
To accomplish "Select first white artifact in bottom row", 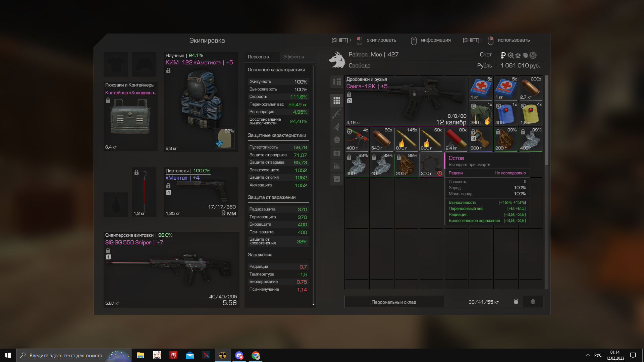I will (x=357, y=165).
